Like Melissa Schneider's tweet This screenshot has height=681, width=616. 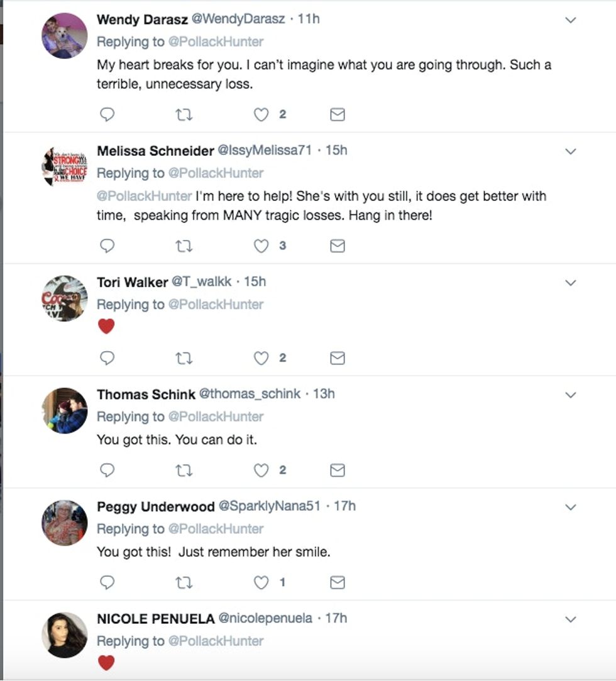pyautogui.click(x=261, y=246)
